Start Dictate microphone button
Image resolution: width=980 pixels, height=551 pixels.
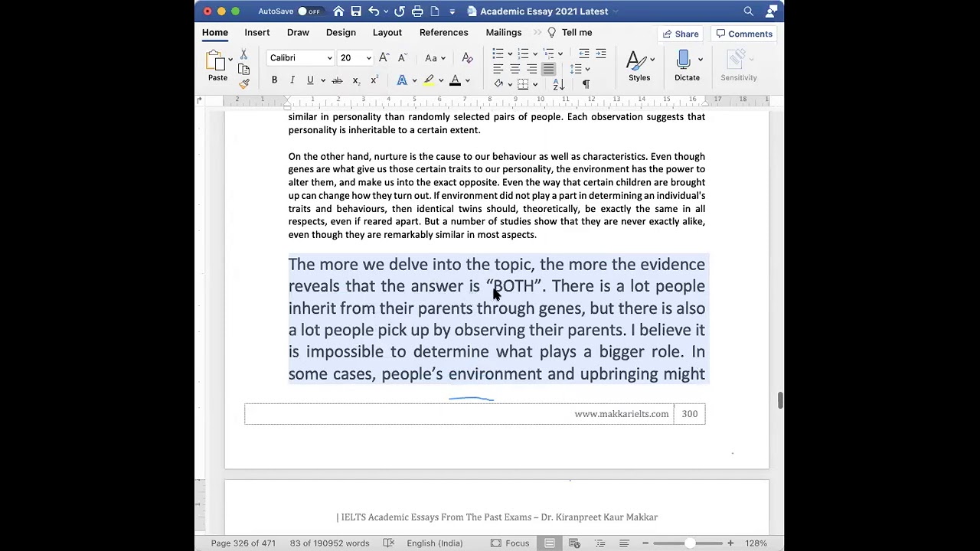point(687,66)
